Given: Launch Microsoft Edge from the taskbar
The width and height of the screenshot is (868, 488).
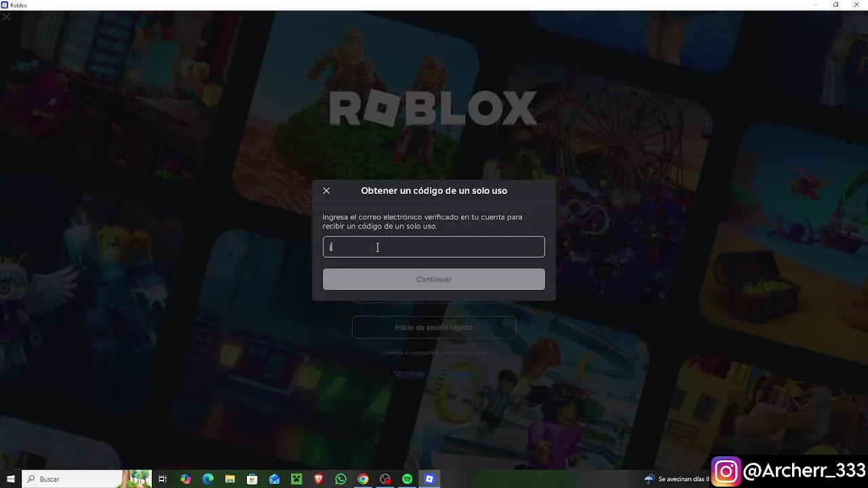Looking at the screenshot, I should coord(208,479).
